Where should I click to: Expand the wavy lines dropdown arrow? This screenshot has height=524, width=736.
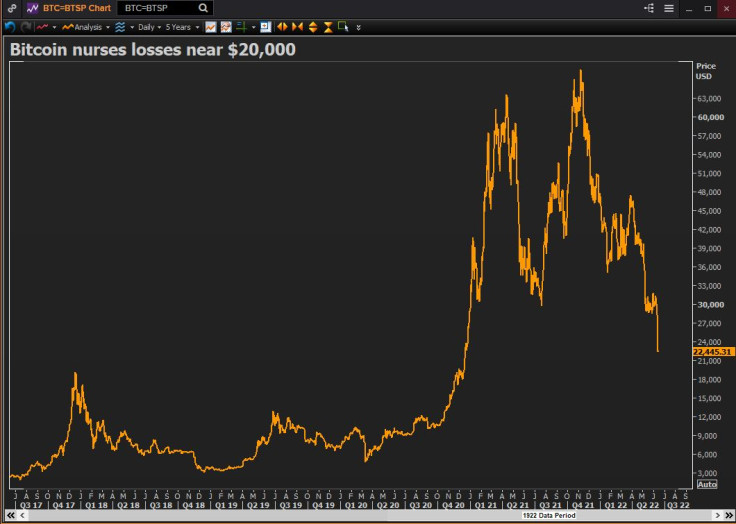[132, 27]
